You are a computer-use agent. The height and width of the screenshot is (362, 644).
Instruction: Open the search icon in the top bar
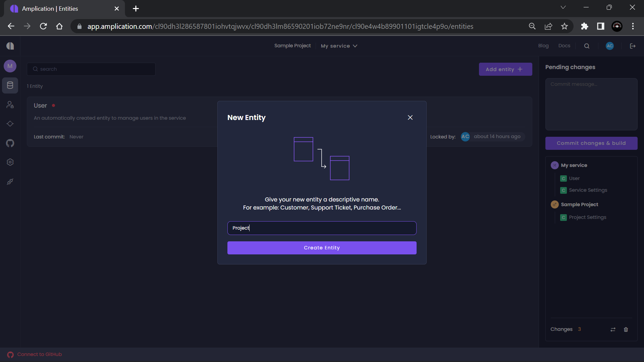587,46
